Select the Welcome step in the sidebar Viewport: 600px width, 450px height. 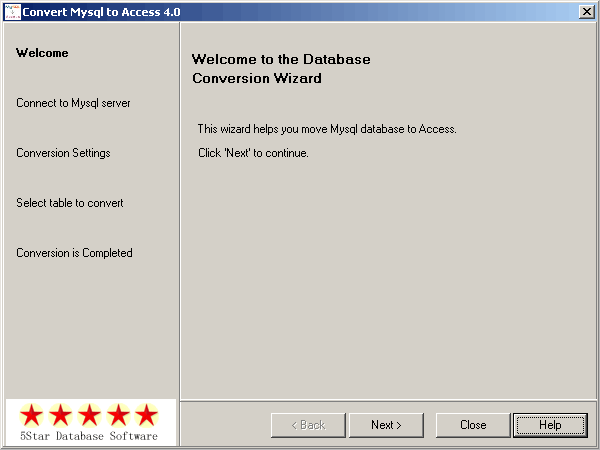pos(42,53)
